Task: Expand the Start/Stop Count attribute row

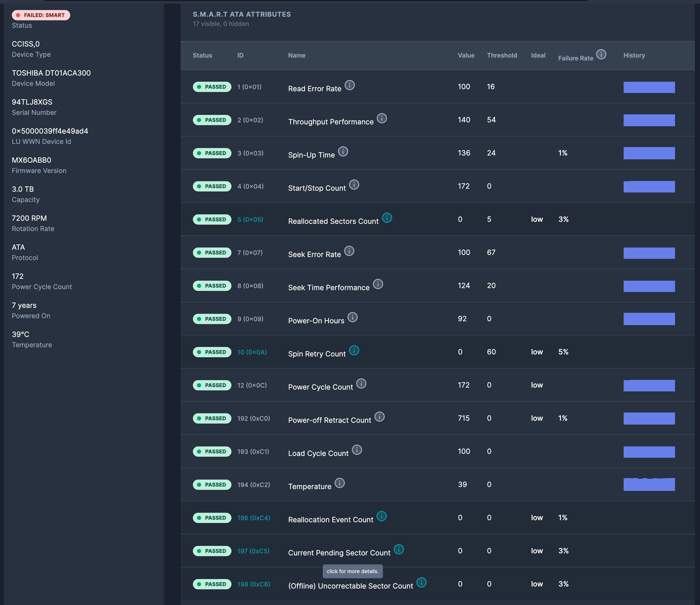Action: 317,188
